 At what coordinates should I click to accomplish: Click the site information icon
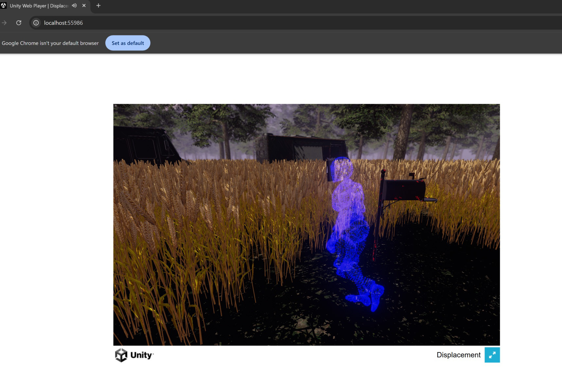[36, 23]
